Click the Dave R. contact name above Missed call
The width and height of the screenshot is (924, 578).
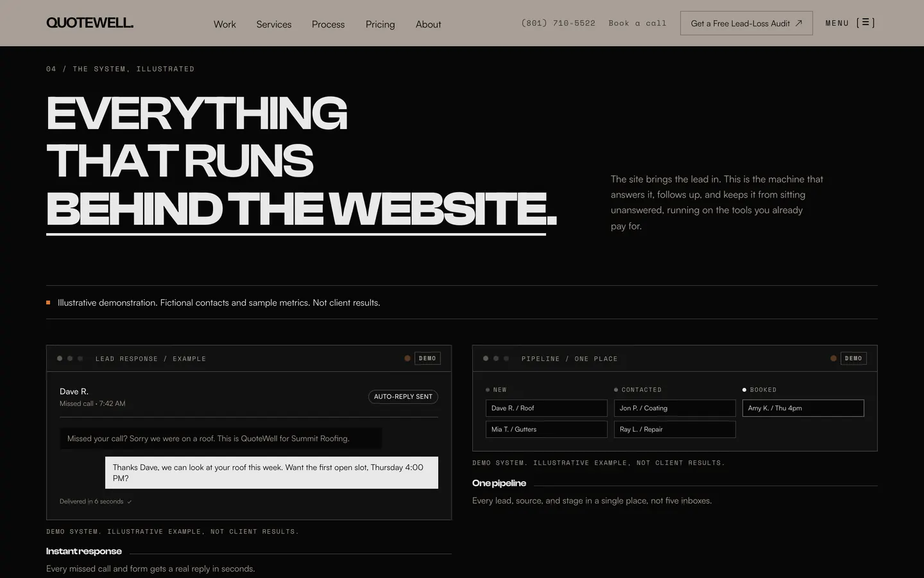pyautogui.click(x=74, y=392)
